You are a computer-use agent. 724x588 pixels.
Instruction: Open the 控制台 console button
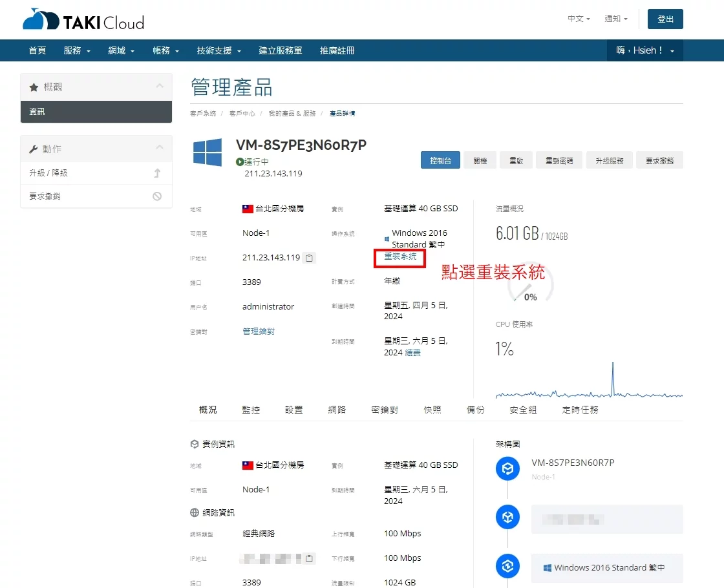[440, 160]
